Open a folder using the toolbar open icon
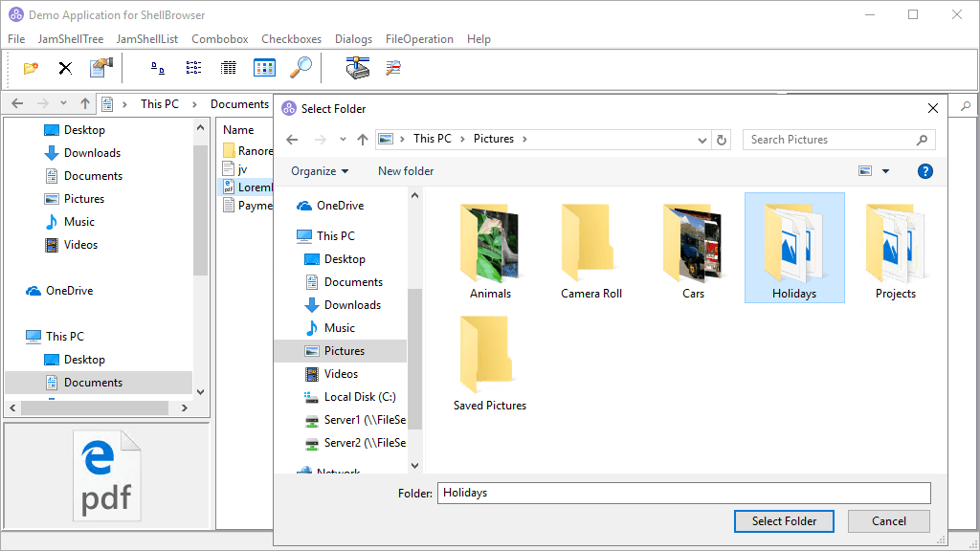The image size is (980, 551). pos(31,68)
